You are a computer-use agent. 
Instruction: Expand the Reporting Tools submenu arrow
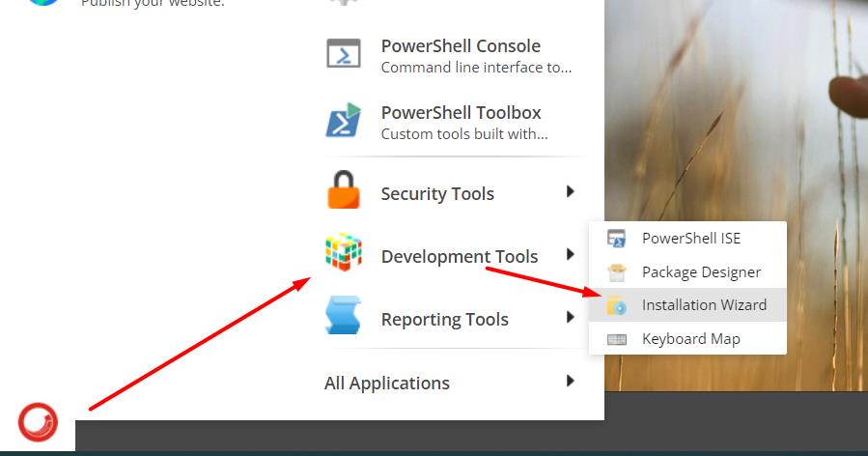(571, 318)
